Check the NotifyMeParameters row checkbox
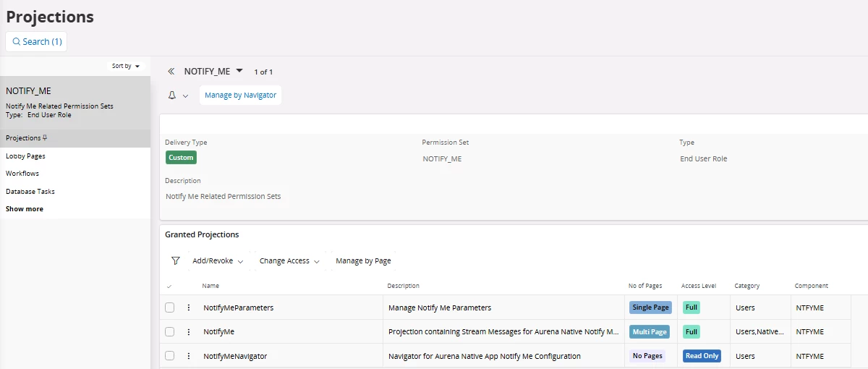The image size is (868, 369). coord(170,307)
